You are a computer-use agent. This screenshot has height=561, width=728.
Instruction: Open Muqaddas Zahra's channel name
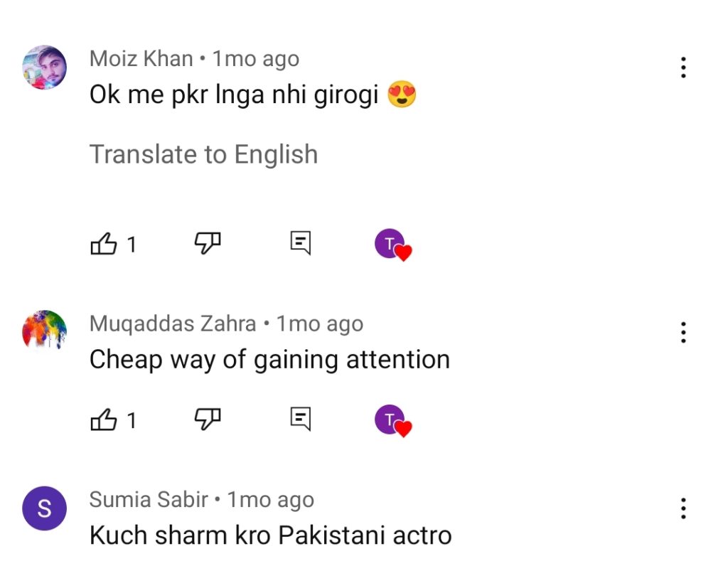pos(173,324)
